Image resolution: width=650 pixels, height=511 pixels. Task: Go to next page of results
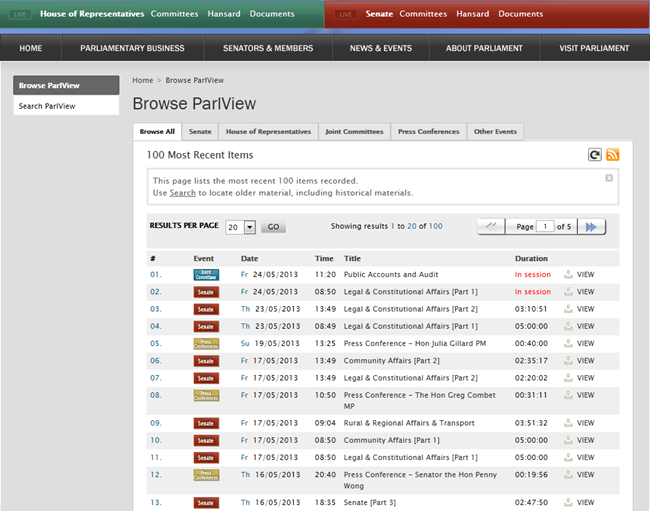coord(593,227)
